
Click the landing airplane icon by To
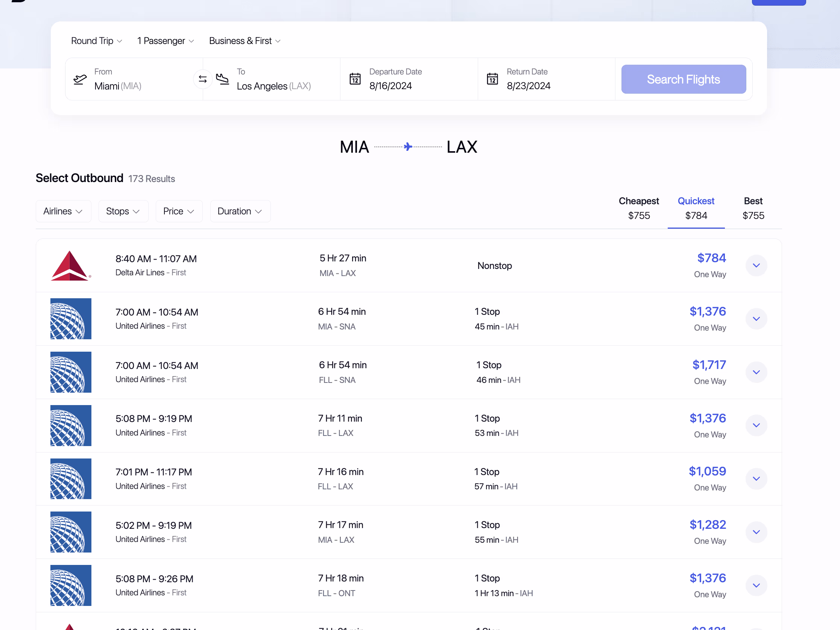[x=223, y=79]
